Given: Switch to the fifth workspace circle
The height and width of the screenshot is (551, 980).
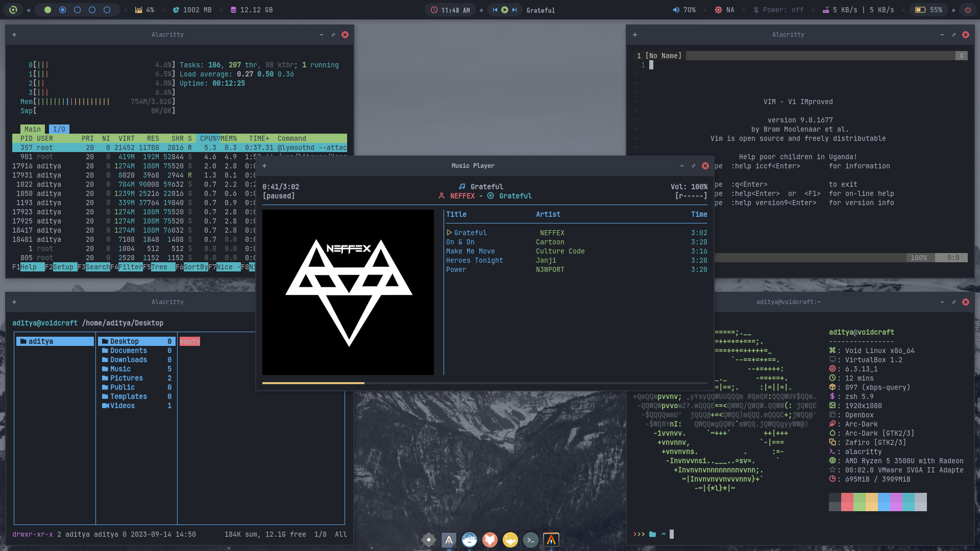Looking at the screenshot, I should 107,10.
